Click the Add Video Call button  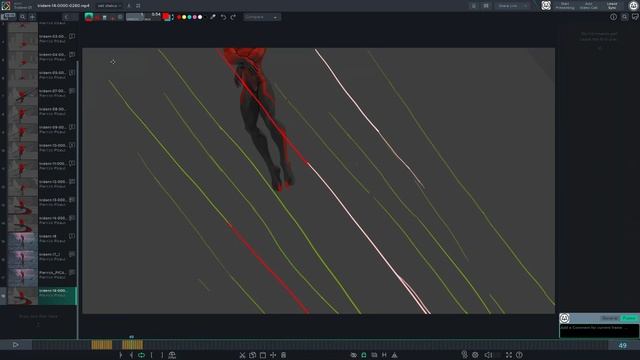588,6
